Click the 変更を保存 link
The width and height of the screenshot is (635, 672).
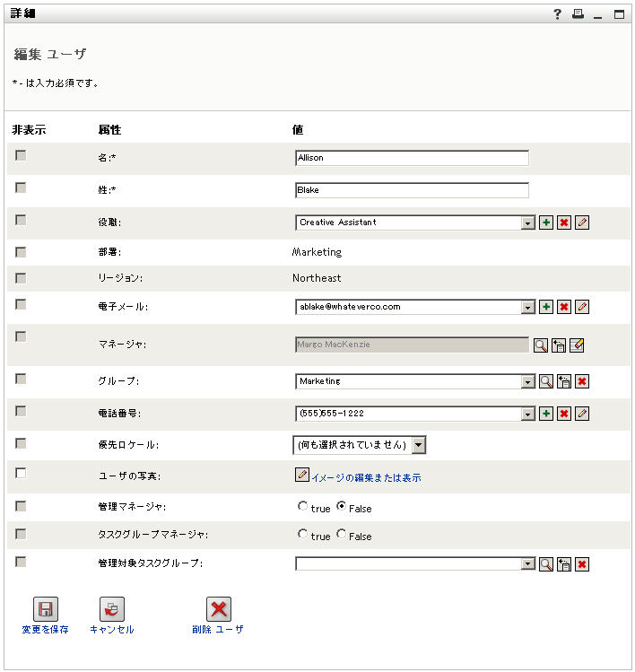[46, 630]
